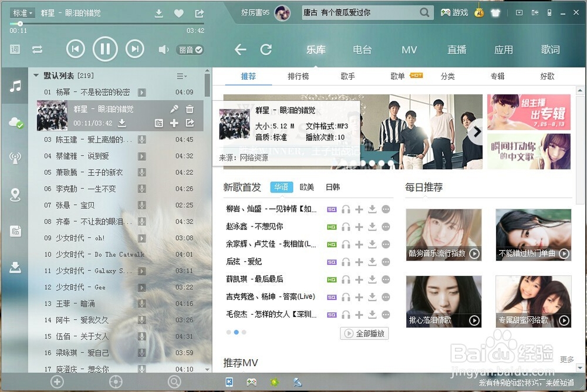Select the music note icon in the left sidebar

(x=15, y=86)
